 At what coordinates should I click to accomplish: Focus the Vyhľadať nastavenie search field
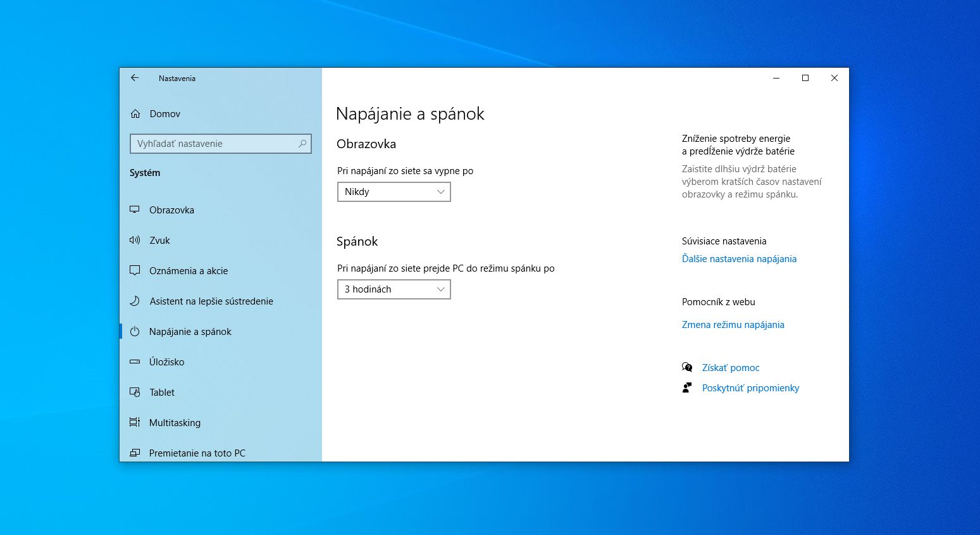tap(221, 144)
